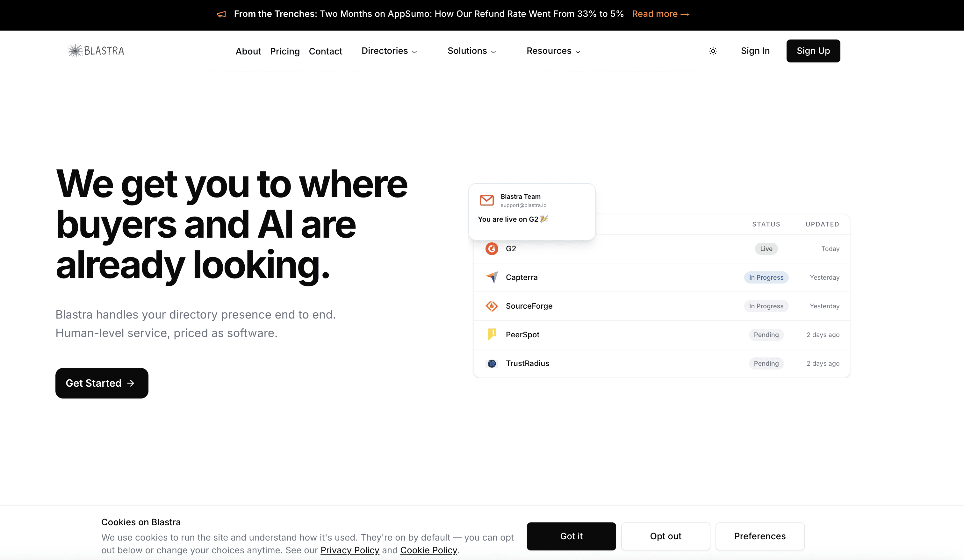The image size is (964, 560).
Task: Follow the Read more link in banner
Action: point(661,14)
